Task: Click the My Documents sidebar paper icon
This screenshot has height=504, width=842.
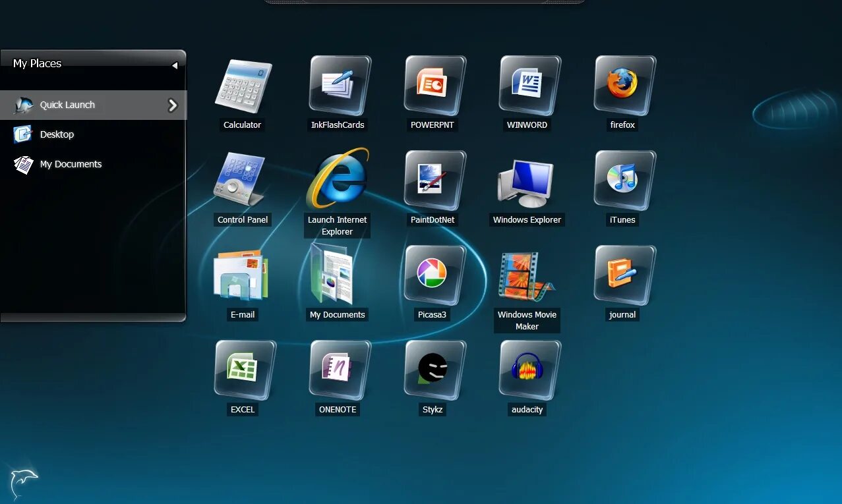Action: pyautogui.click(x=24, y=164)
